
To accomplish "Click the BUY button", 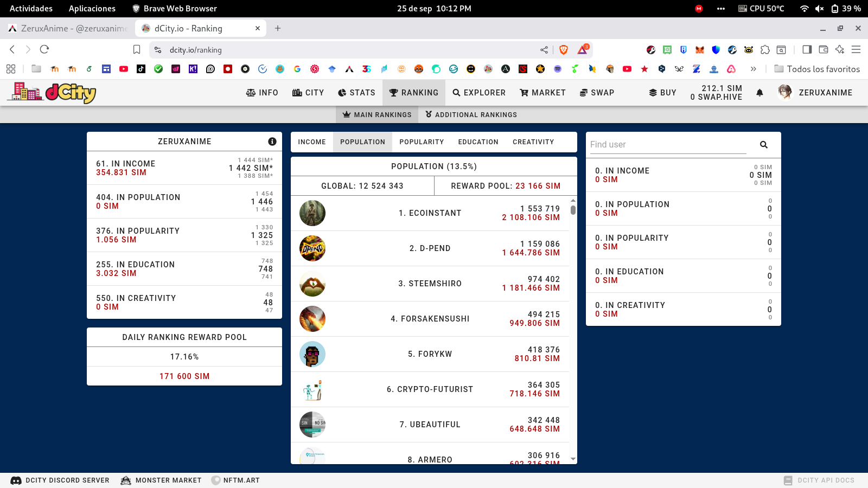I will (x=662, y=93).
